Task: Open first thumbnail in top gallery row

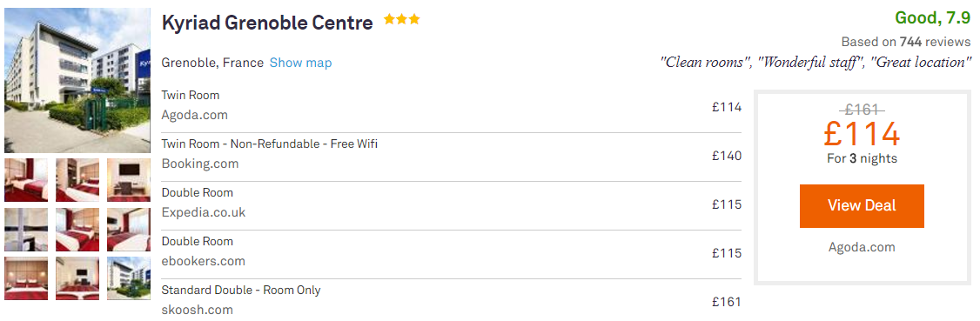Action: point(26,180)
